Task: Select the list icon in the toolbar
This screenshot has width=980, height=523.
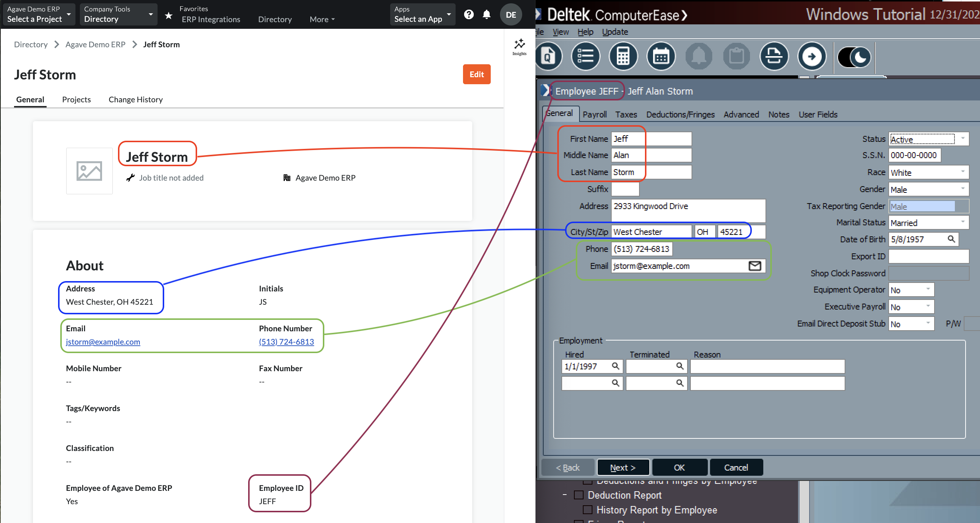Action: 585,56
